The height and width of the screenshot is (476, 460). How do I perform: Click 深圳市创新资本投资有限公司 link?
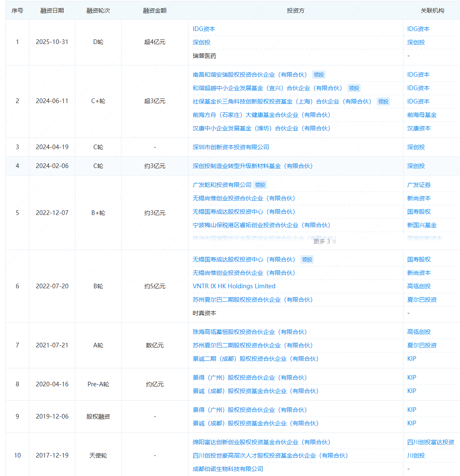[231, 147]
